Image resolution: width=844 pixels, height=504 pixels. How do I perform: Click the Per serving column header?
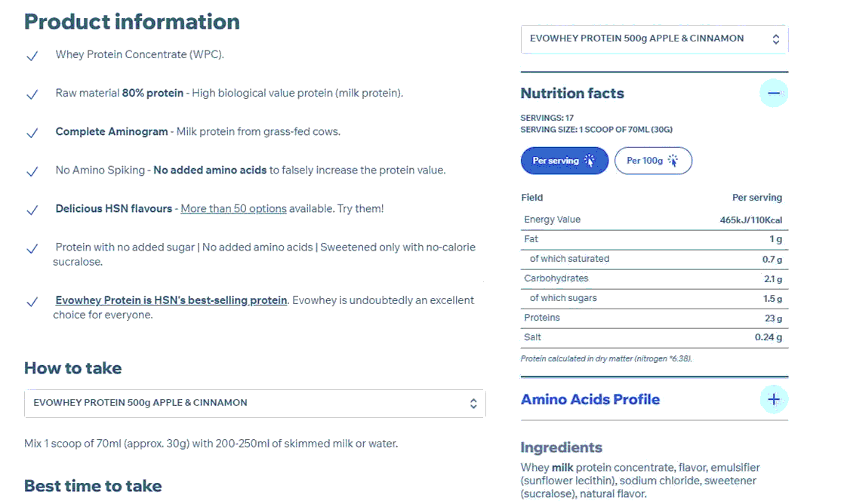[757, 198]
